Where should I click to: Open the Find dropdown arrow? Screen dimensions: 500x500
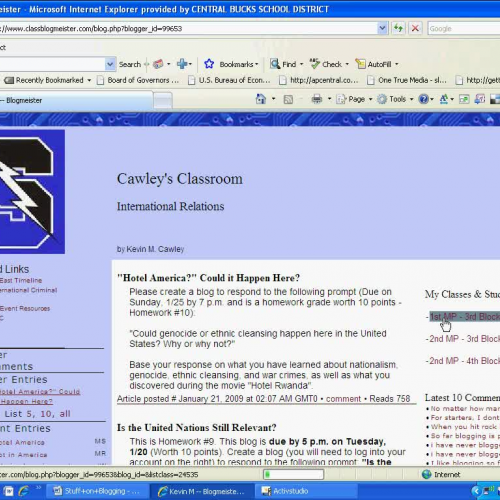pyautogui.click(x=302, y=64)
